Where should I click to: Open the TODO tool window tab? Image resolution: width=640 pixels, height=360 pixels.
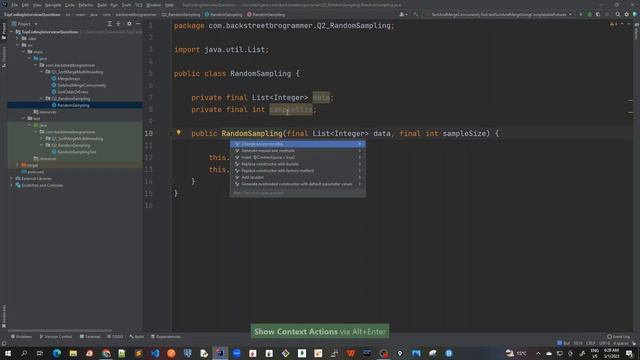tap(115, 337)
